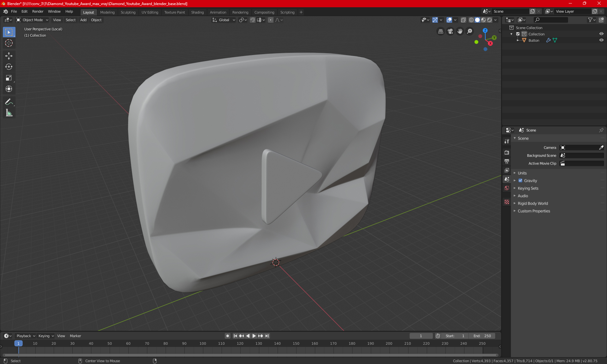The height and width of the screenshot is (364, 607).
Task: Hide the Collection with its eye icon
Action: click(601, 34)
